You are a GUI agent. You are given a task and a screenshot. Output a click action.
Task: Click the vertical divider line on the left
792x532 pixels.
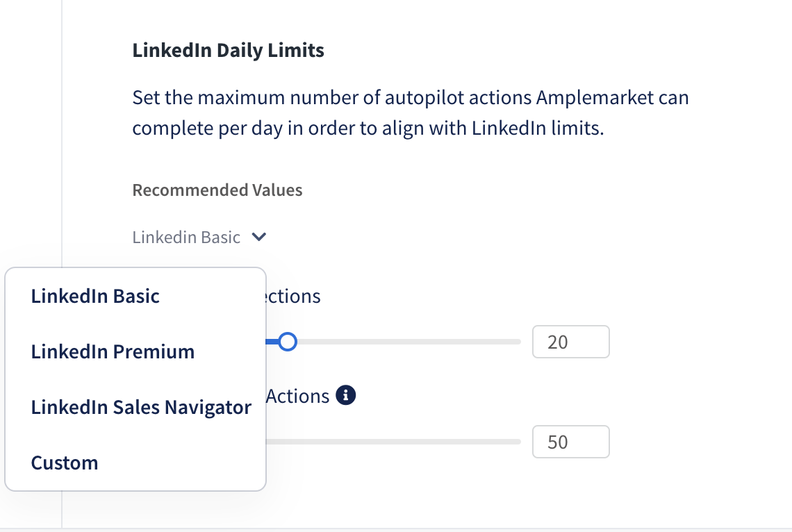[62, 131]
